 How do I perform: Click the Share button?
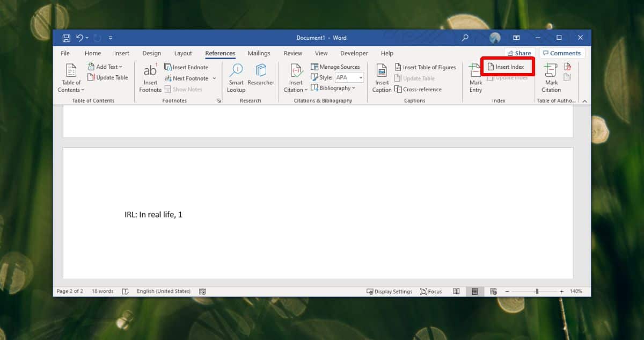[x=519, y=53]
